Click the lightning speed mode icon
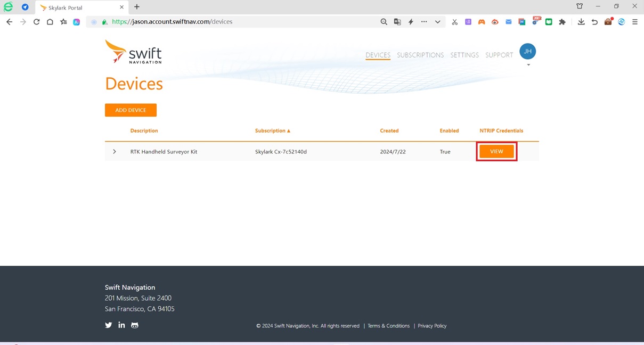This screenshot has height=345, width=644. coord(411,22)
